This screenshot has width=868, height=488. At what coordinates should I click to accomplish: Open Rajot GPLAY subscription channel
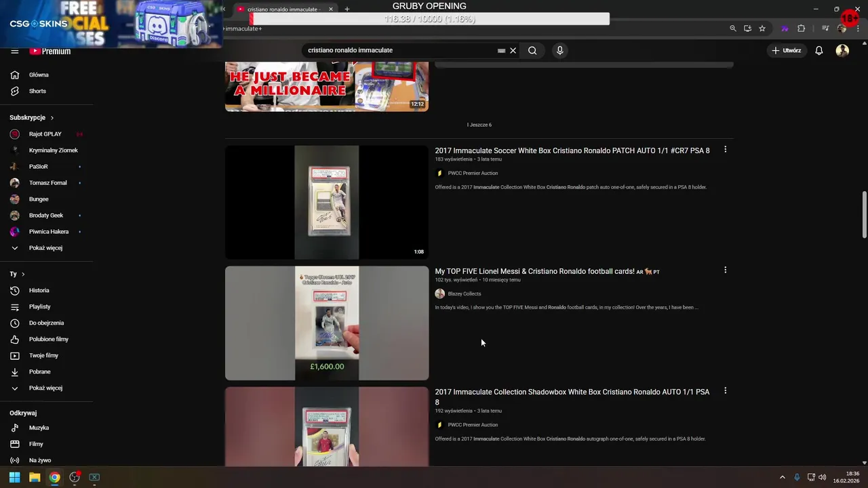45,134
